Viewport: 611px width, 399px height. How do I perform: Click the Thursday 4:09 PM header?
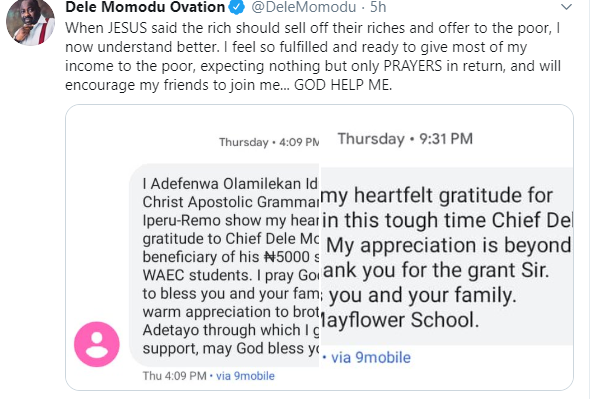[269, 142]
